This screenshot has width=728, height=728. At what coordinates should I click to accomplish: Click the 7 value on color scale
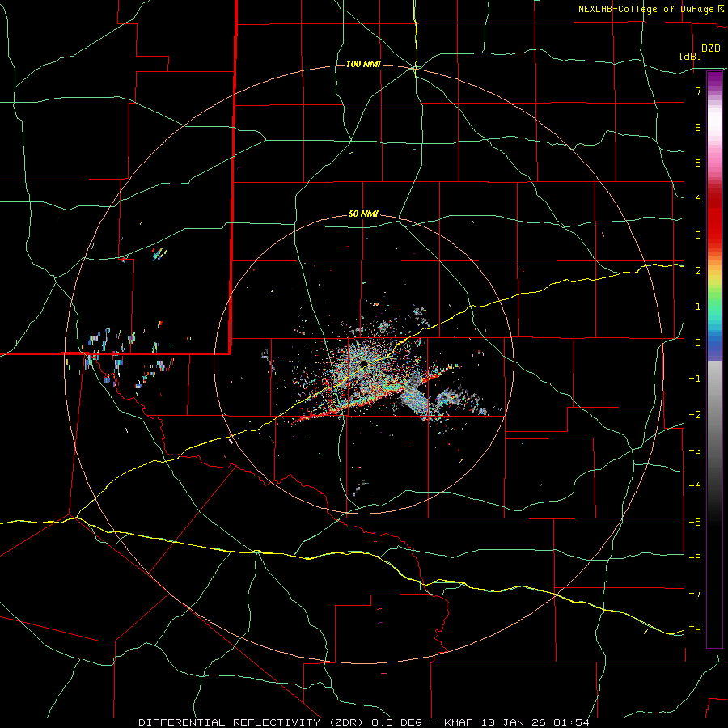(698, 91)
